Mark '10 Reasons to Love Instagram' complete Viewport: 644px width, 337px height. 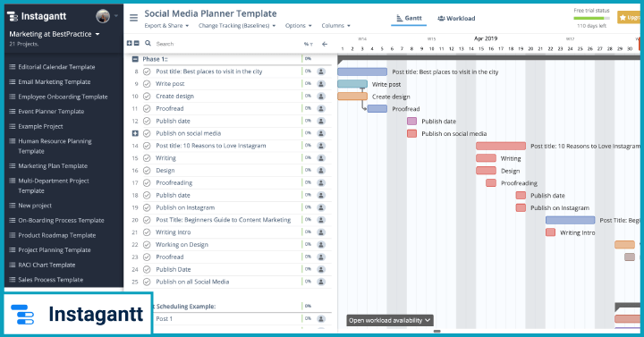147,146
